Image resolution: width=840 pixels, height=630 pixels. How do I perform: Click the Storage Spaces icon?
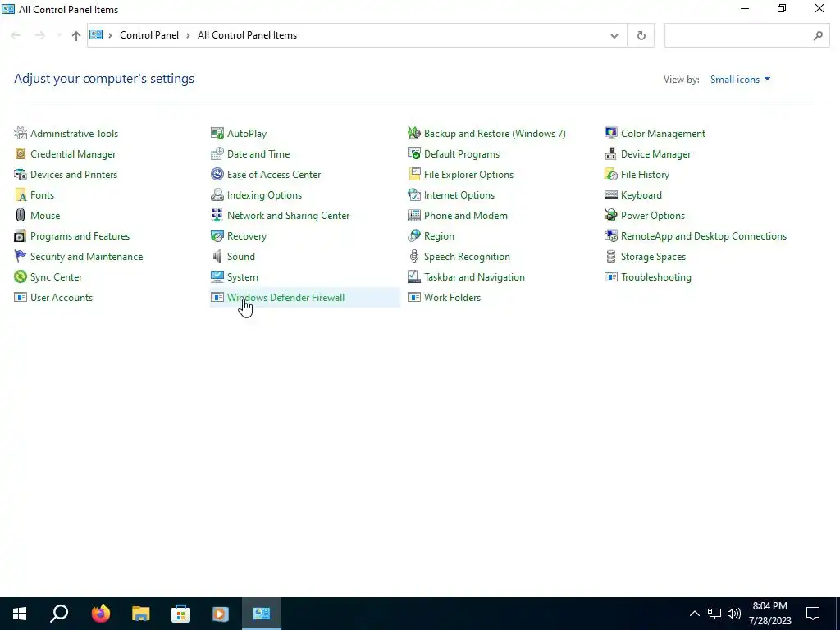(610, 257)
